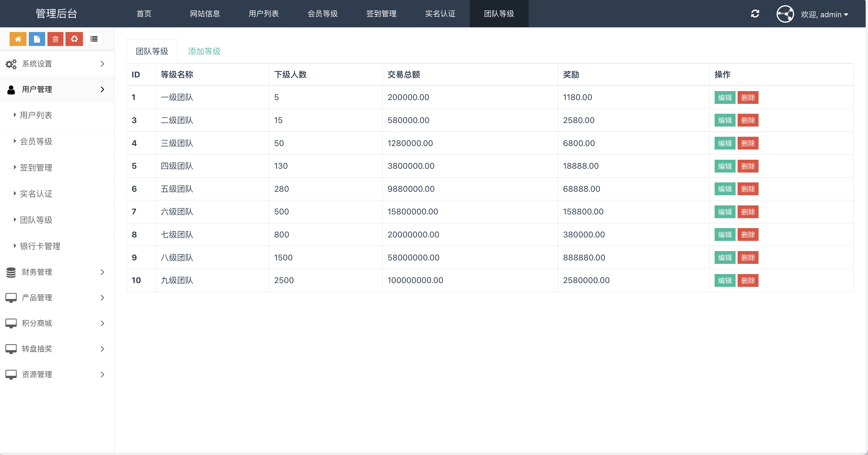
Task: Switch to the 添加等级 tab
Action: [x=204, y=51]
